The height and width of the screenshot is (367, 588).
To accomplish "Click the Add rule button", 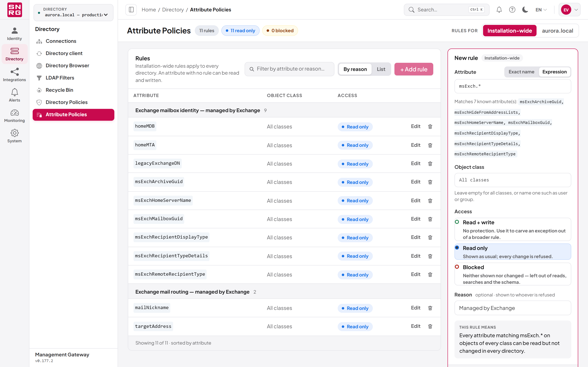I will 414,69.
